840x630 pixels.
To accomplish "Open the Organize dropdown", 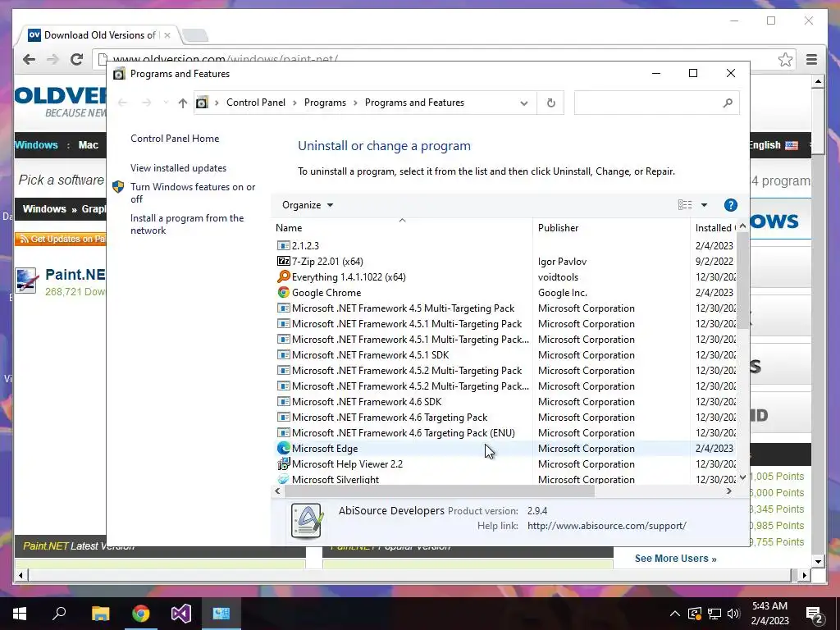I will [x=308, y=205].
